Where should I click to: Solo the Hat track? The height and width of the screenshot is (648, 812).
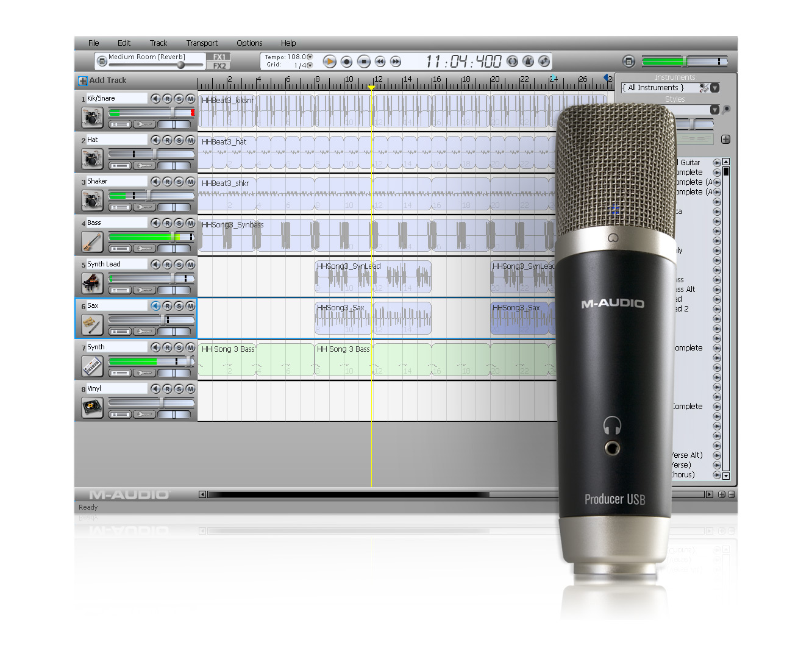click(x=179, y=140)
